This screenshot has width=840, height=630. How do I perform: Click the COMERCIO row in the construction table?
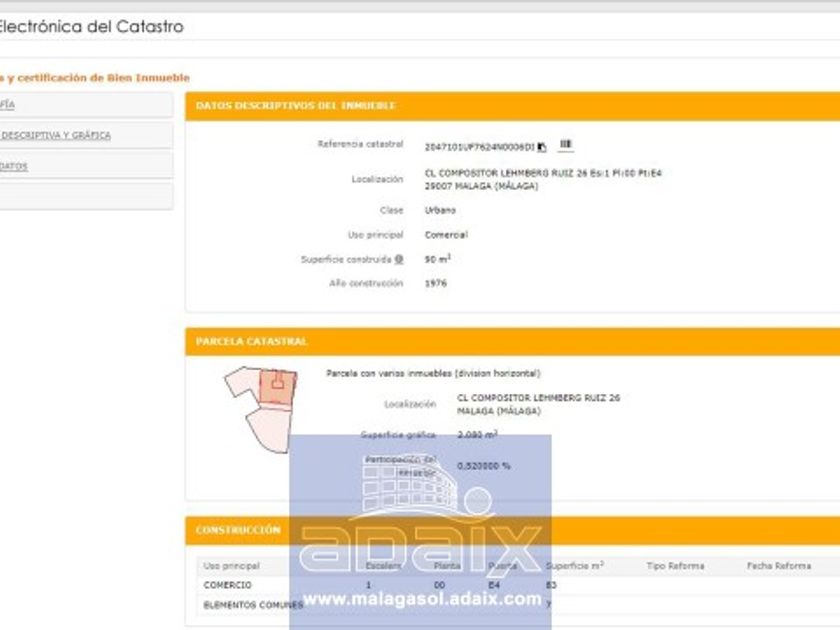pyautogui.click(x=518, y=585)
